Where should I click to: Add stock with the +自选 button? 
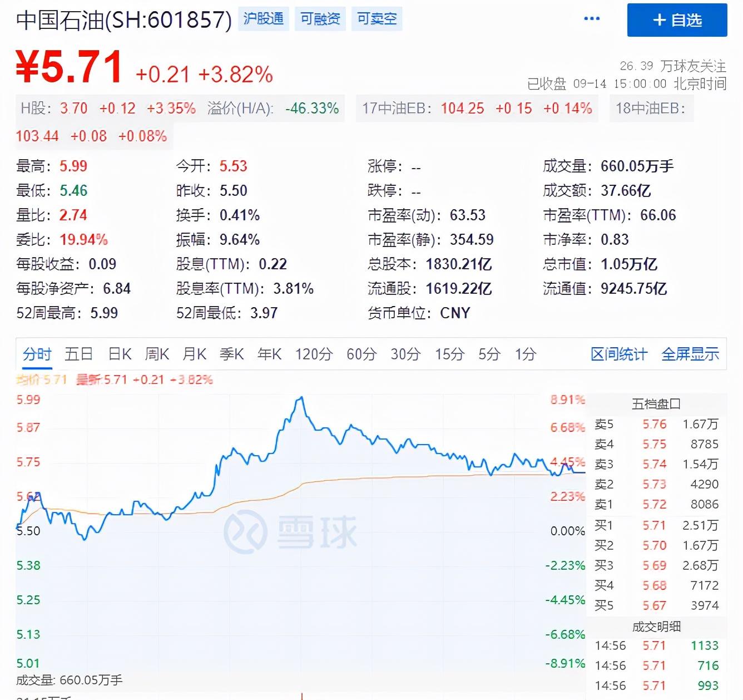[677, 20]
